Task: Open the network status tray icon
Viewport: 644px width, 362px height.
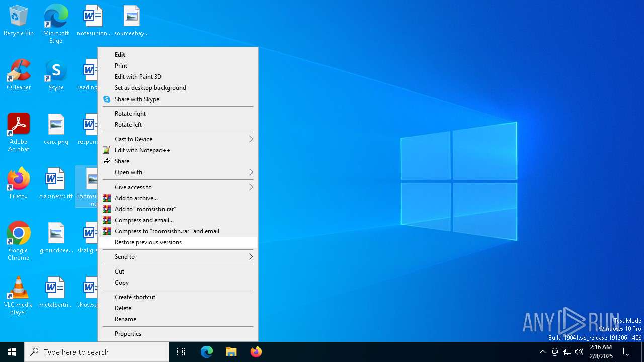Action: (x=567, y=352)
